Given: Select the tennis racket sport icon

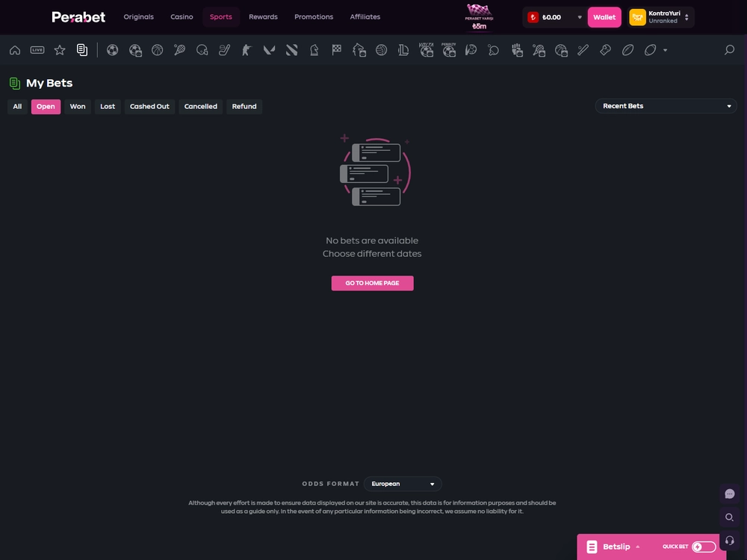Looking at the screenshot, I should pyautogui.click(x=179, y=50).
